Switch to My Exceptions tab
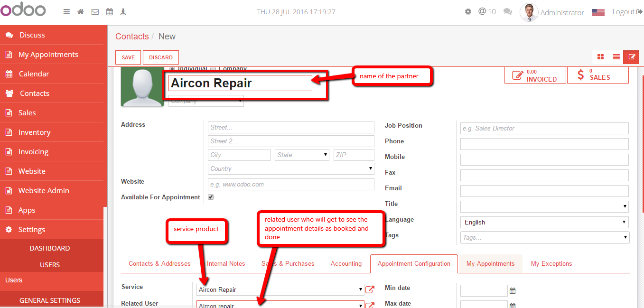Image resolution: width=644 pixels, height=308 pixels. pos(551,264)
